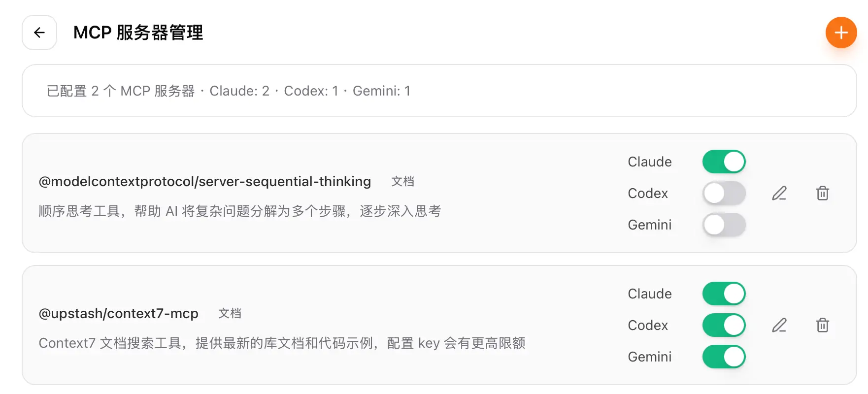Viewport: 868px width, 394px height.
Task: Enable Gemini for sequential-thinking server
Action: click(724, 225)
